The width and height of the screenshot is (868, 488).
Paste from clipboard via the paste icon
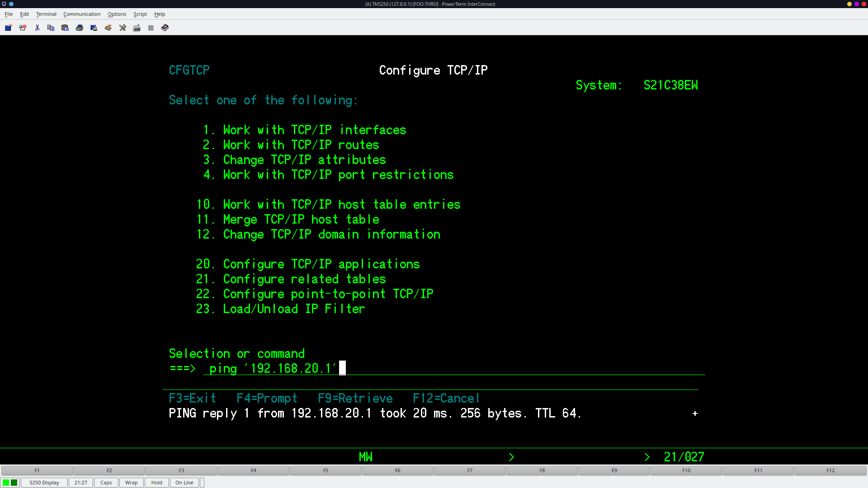coord(65,28)
